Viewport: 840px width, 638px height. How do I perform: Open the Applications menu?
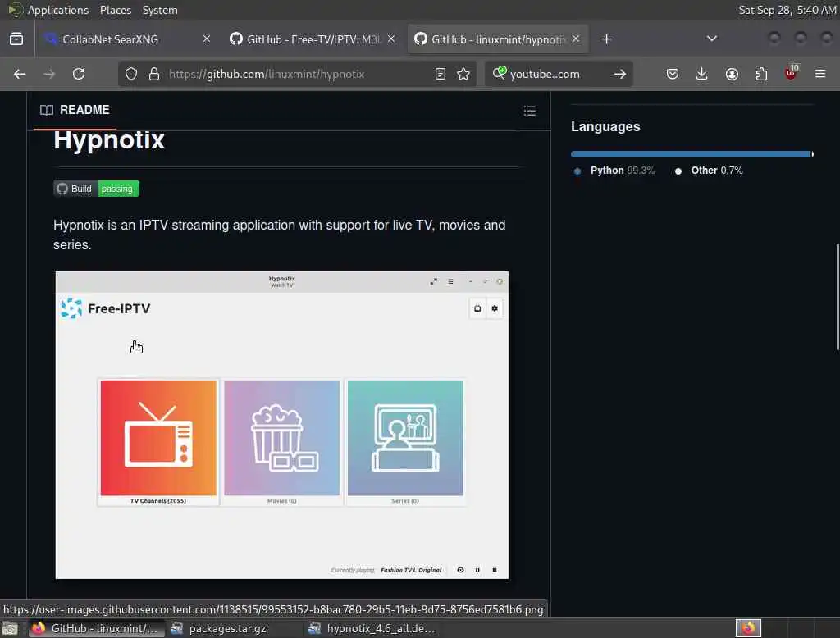pos(58,10)
